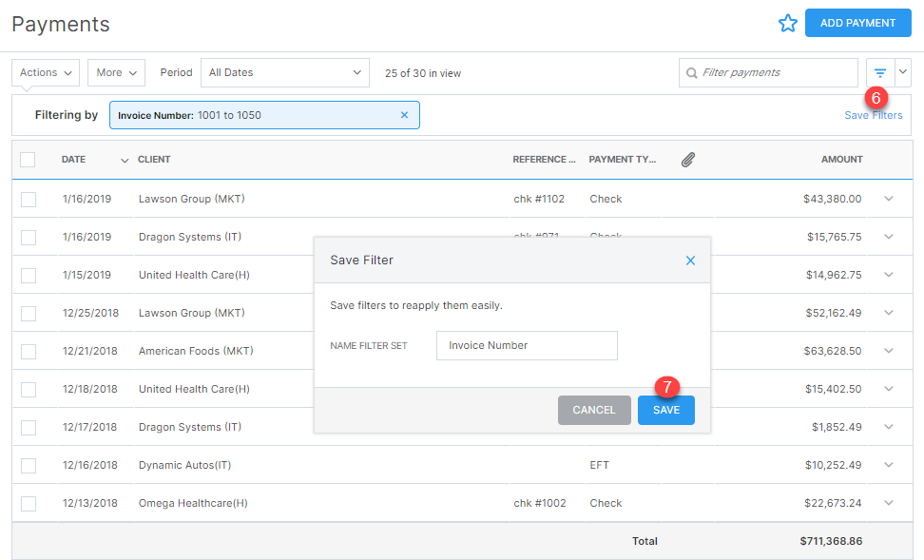Check the 1/15/2019 United Health Care row
The image size is (924, 560).
coord(29,276)
